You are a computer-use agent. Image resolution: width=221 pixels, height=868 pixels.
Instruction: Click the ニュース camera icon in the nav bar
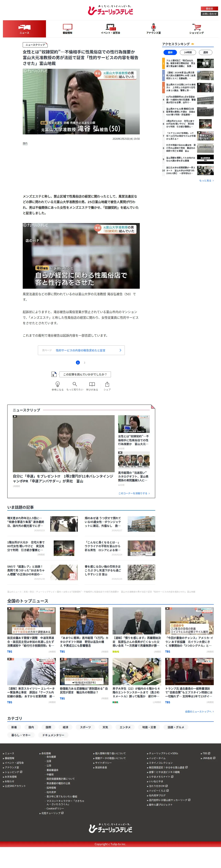[24, 27]
